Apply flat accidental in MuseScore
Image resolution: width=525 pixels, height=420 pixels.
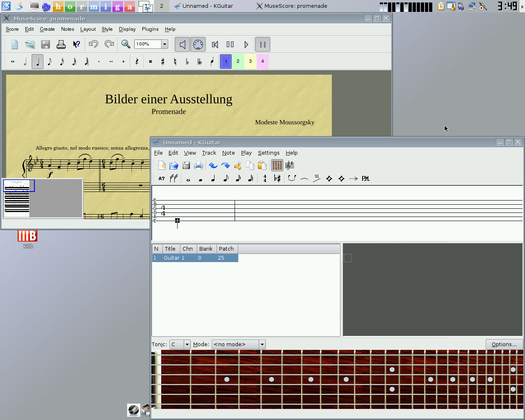click(x=187, y=62)
